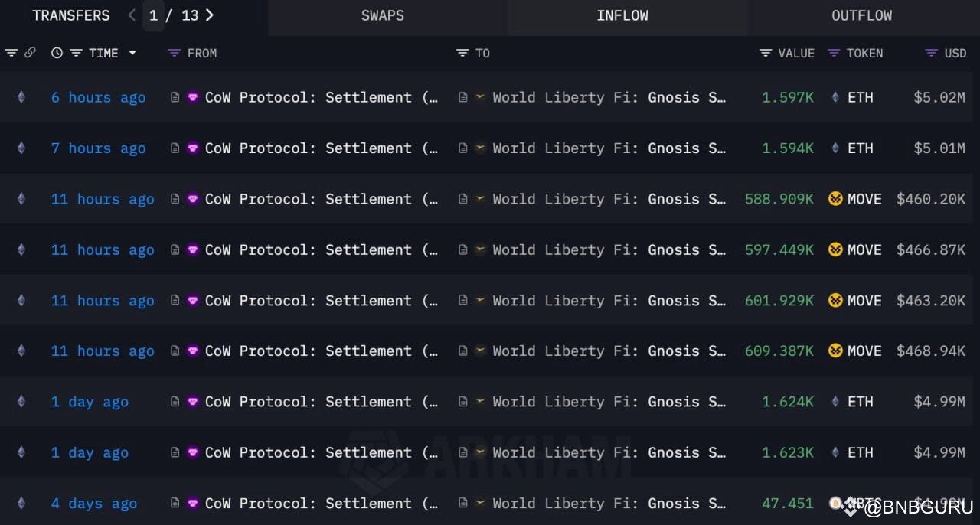
Task: Click the value 47.451
Action: point(788,503)
